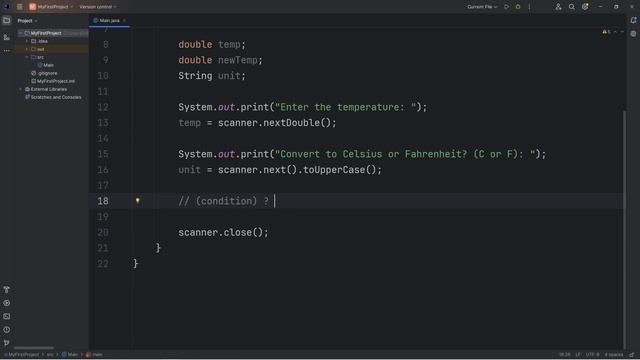Select Scratches and Consoles
Image resolution: width=640 pixels, height=360 pixels.
[x=53, y=97]
